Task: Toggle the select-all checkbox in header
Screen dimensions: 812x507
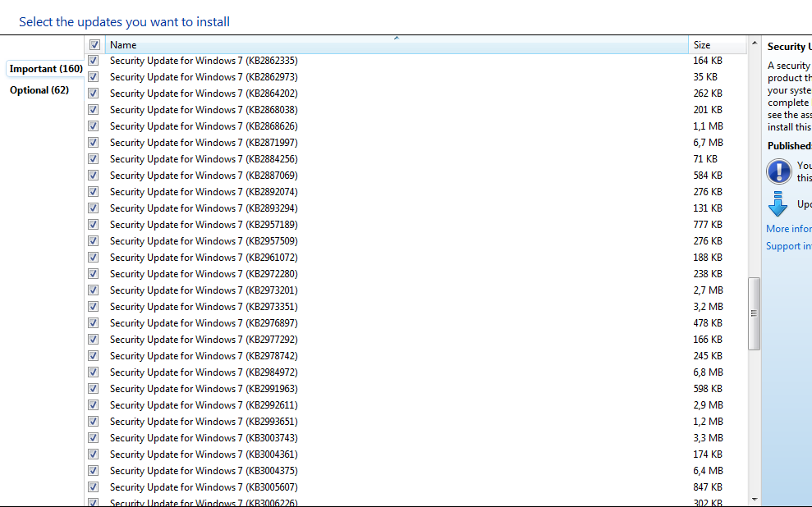Action: point(94,45)
